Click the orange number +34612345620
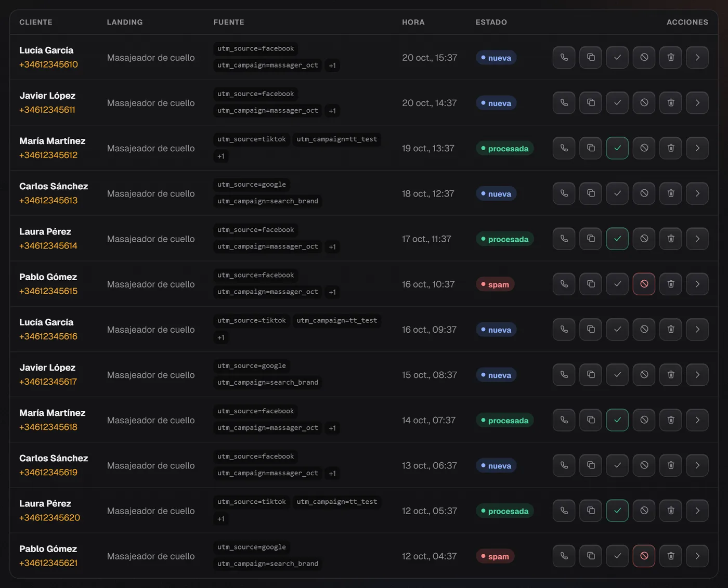This screenshot has width=728, height=588. click(50, 517)
